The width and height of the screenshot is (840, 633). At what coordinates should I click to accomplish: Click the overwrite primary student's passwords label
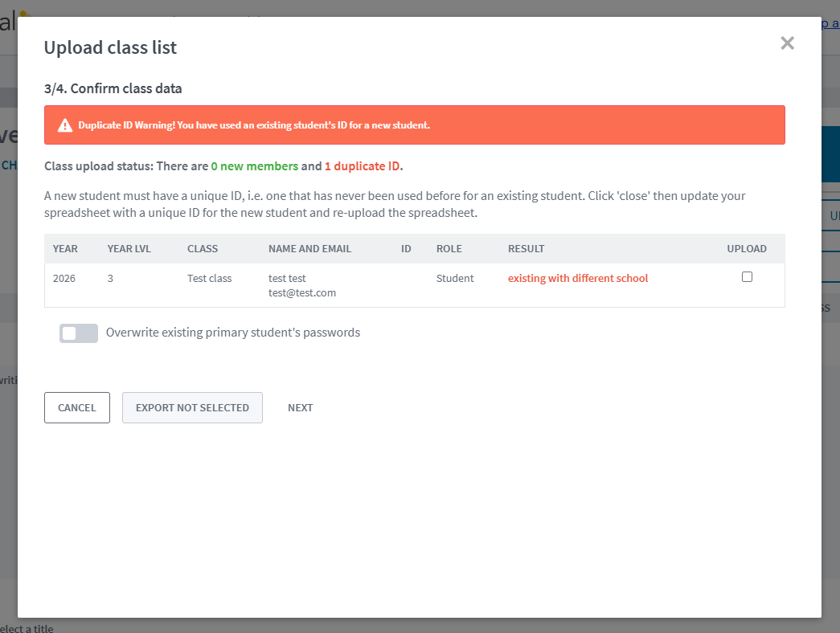(x=233, y=333)
